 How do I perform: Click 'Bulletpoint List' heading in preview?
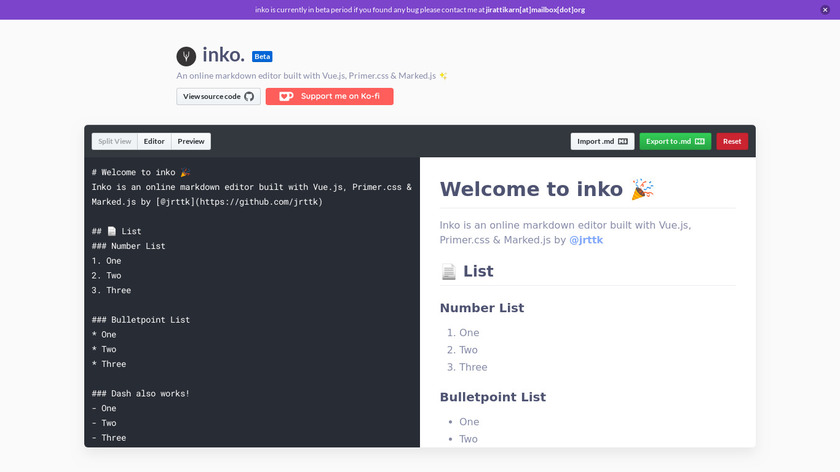pos(493,397)
